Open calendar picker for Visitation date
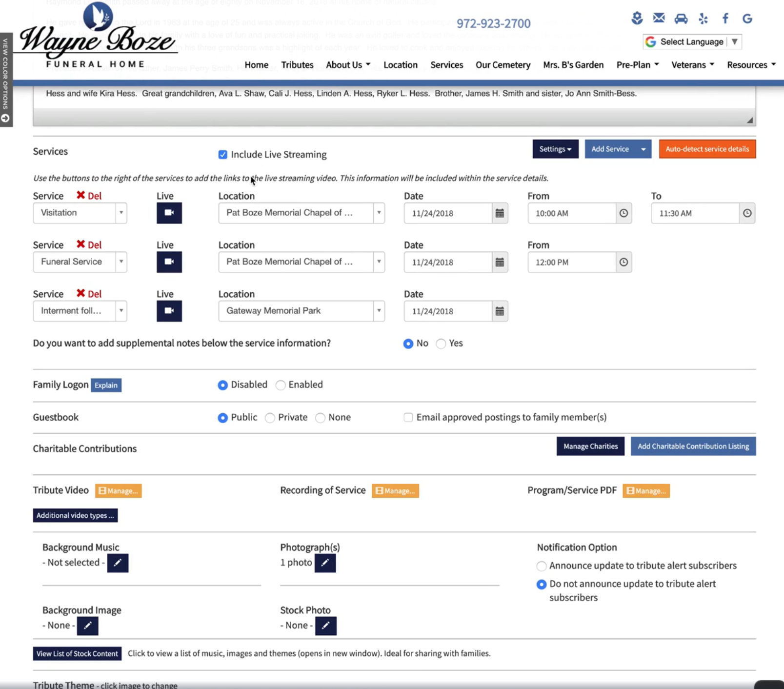Viewport: 784px width, 689px height. 500,213
